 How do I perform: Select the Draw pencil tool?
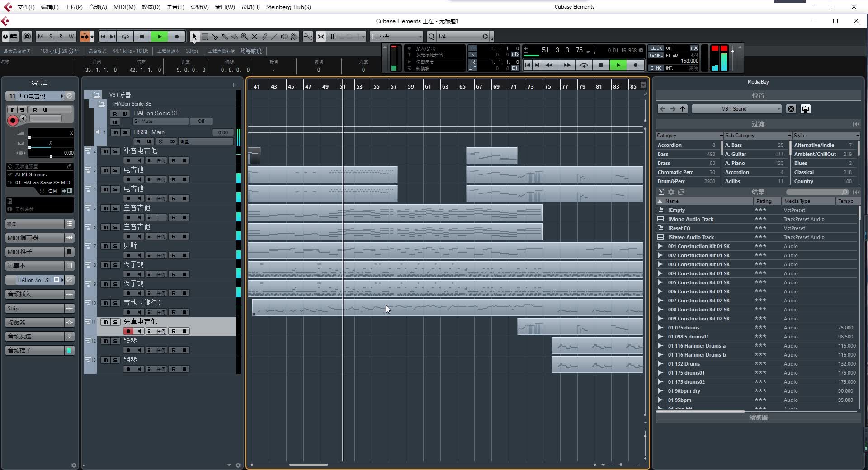264,37
